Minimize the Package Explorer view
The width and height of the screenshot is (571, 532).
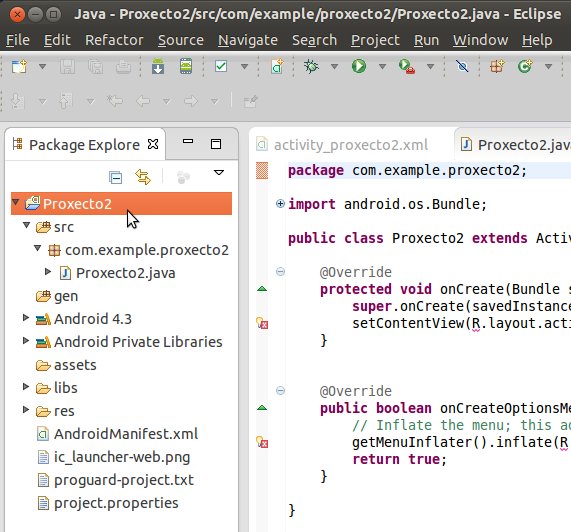(188, 141)
